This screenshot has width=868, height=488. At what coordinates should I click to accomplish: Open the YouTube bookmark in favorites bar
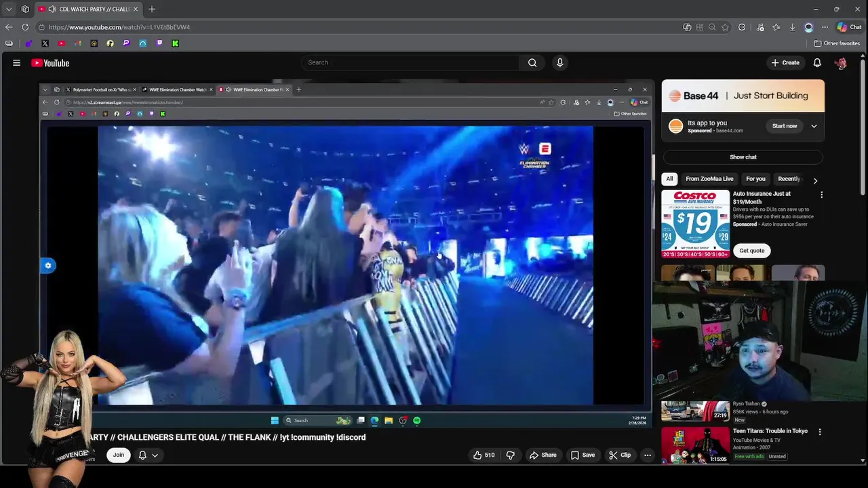tap(61, 43)
